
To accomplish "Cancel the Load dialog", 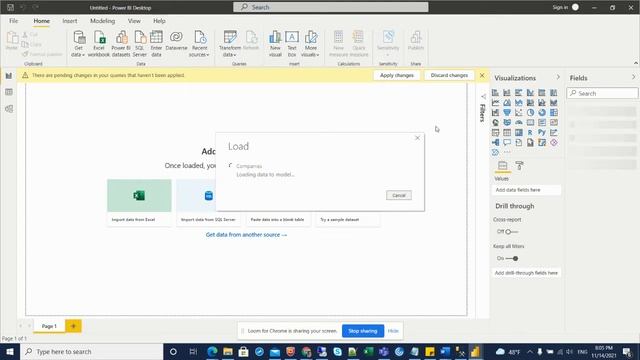I will coord(399,196).
